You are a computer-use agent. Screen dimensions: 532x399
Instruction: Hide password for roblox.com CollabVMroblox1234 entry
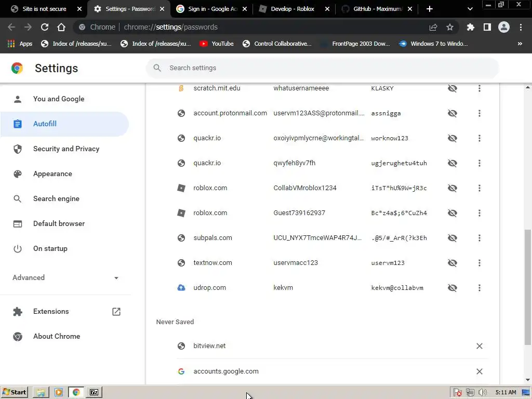tap(453, 188)
